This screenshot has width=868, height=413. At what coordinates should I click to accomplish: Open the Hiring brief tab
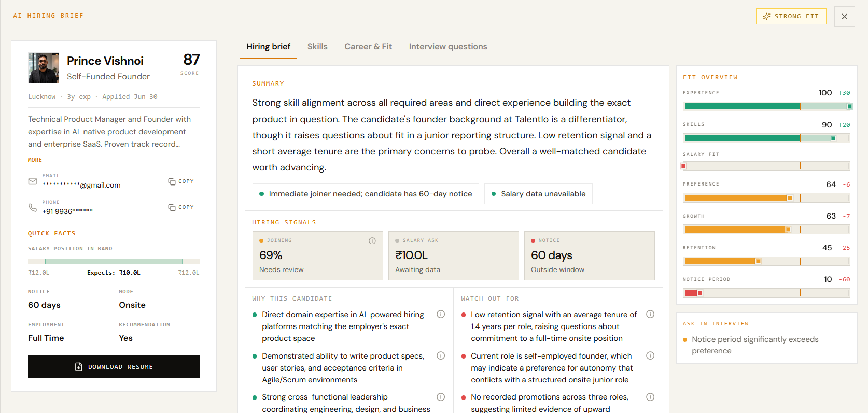click(268, 47)
